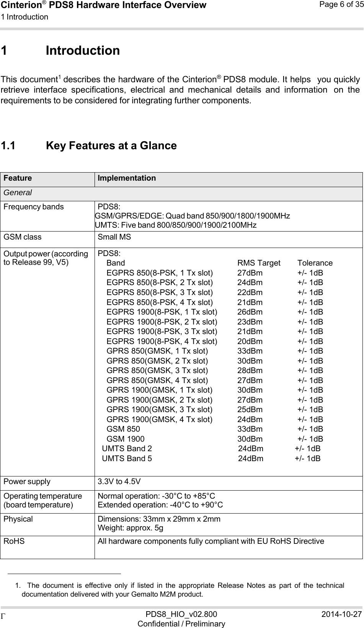Screen dimensions: 364x628
Task: Click the 'Cinterion PDS8 Hardware Interface Overview' header title
Action: click(103, 5)
